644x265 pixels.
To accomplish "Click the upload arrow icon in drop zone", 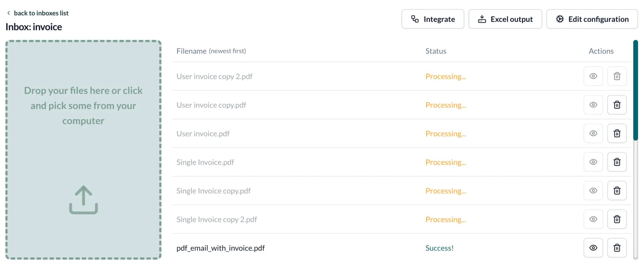I will click(x=83, y=200).
